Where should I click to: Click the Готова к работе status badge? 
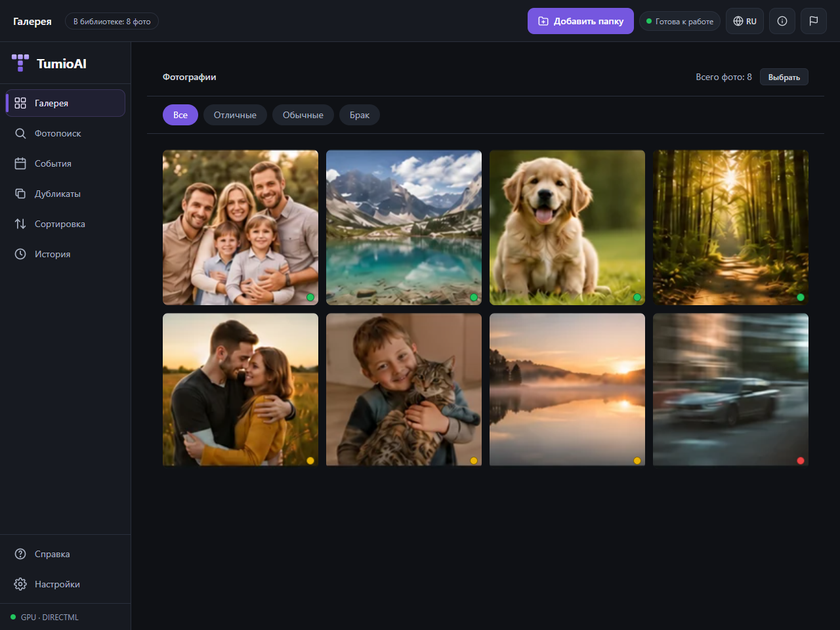coord(680,21)
